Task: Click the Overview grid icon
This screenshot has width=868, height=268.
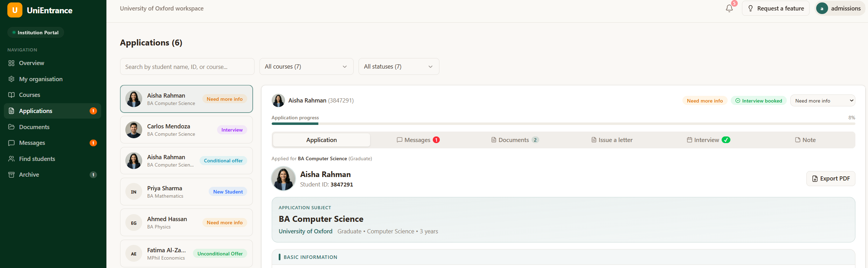Action: [12, 63]
